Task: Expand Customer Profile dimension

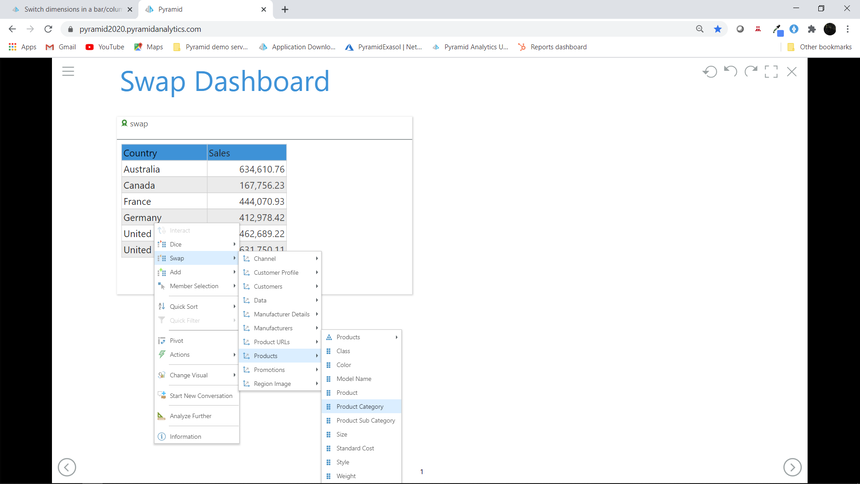Action: click(280, 272)
